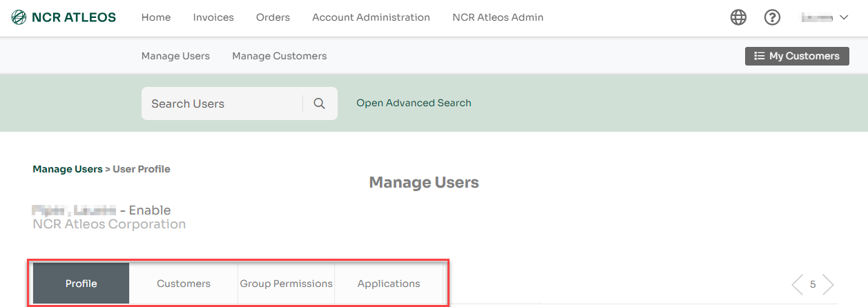This screenshot has width=868, height=307.
Task: Go to previous page with left chevron
Action: [x=797, y=284]
